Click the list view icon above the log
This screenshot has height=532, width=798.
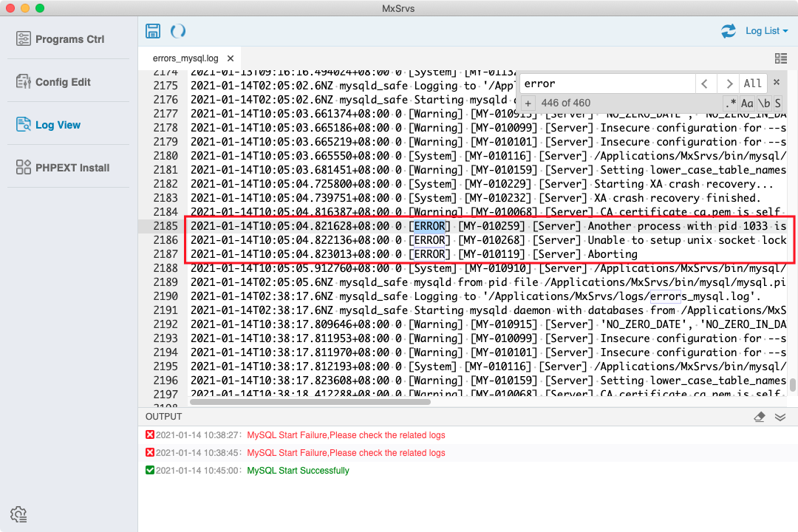tap(781, 58)
